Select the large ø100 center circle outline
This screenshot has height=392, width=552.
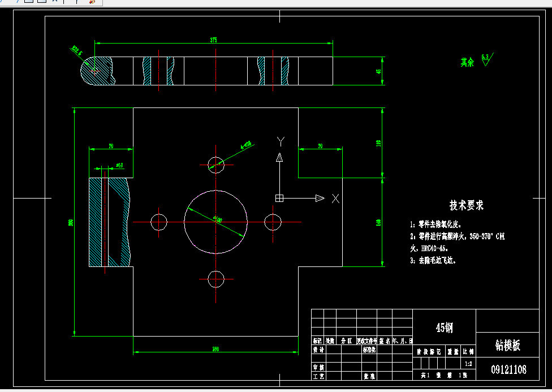tap(216, 222)
